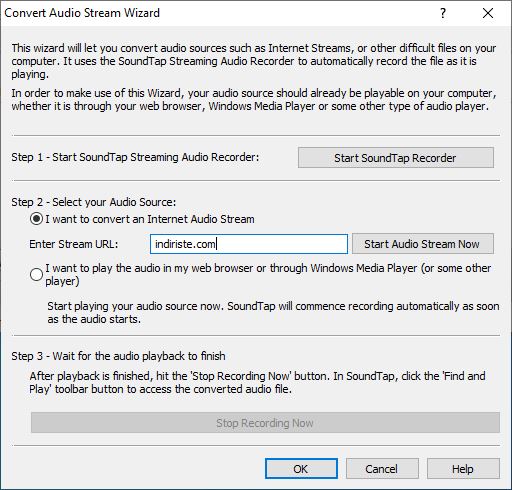Click the 'Enter Stream URL:' label
Viewport: 512px width, 490px height.
(x=74, y=244)
